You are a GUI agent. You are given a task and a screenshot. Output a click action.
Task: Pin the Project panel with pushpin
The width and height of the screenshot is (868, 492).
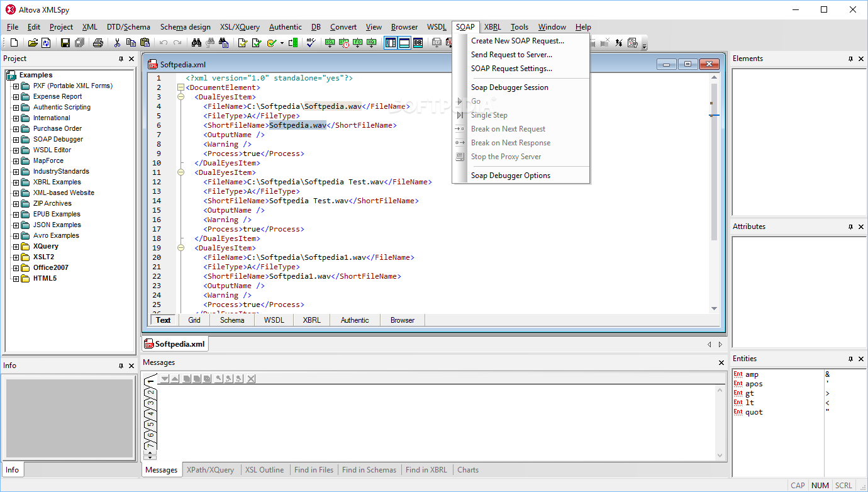121,59
